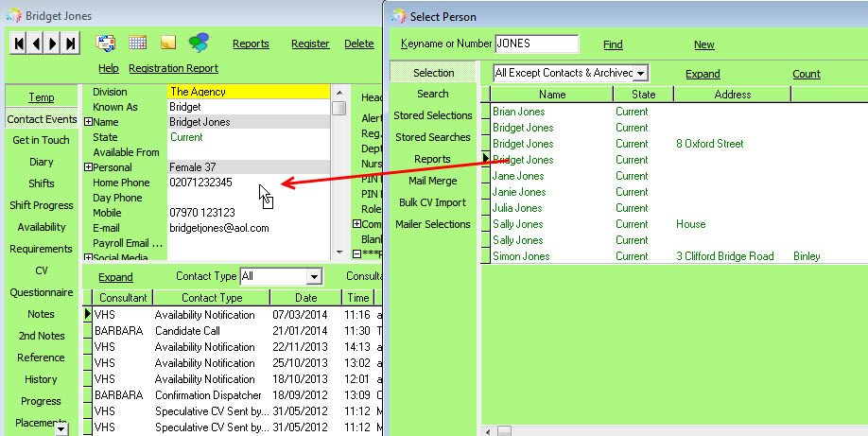Open the Shift Progress tab
The image size is (868, 436).
click(x=42, y=205)
